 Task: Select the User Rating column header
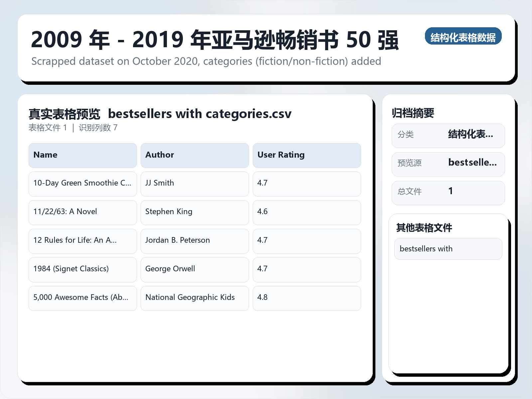tap(307, 155)
